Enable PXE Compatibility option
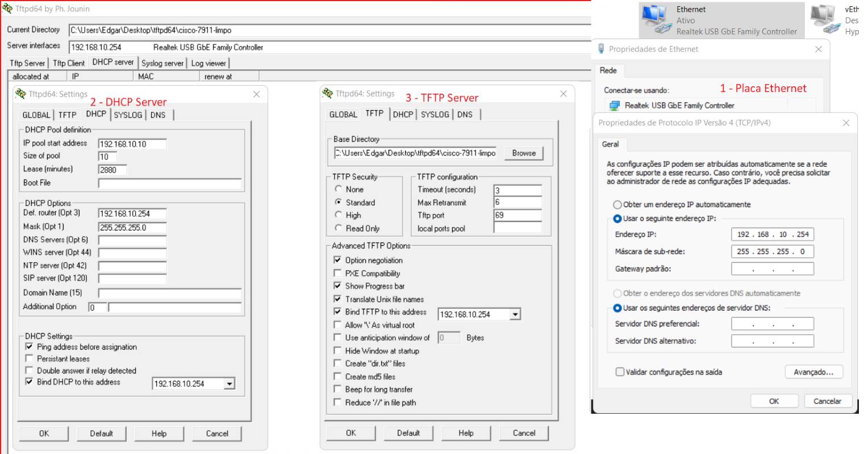 337,273
